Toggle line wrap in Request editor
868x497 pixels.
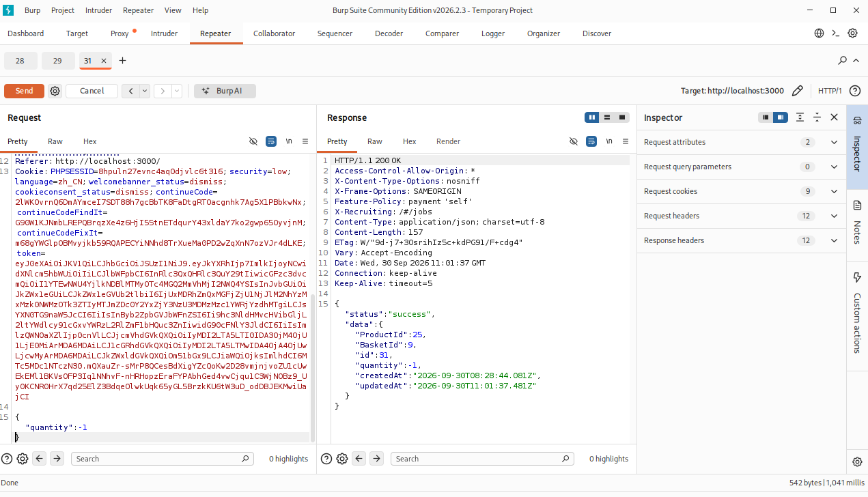click(271, 141)
